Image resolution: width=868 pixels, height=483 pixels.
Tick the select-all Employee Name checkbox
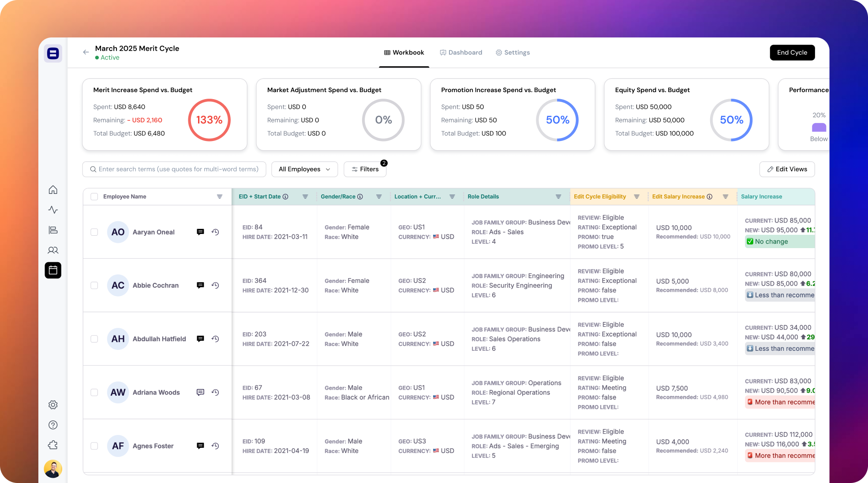coord(94,197)
